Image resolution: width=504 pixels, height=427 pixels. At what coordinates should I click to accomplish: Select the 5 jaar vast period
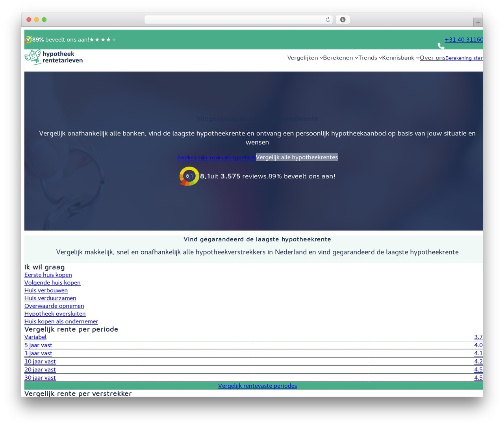click(x=254, y=345)
